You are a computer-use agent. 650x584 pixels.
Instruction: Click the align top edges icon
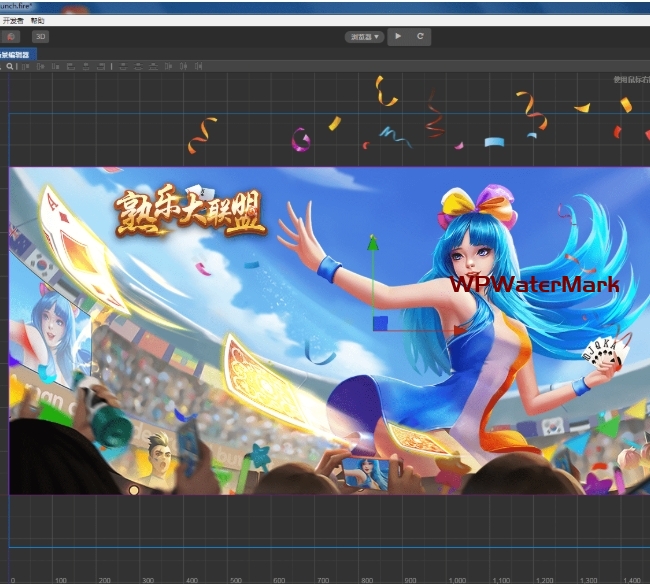(25, 66)
